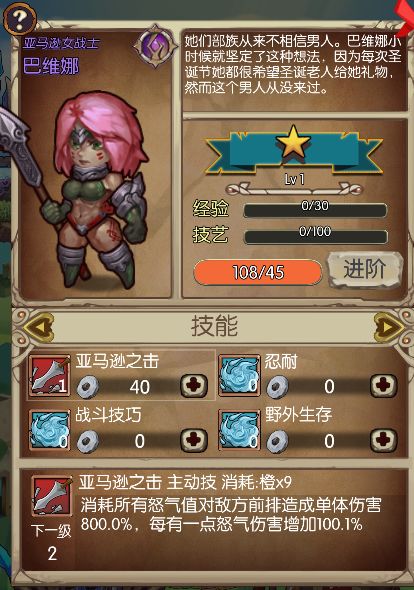Image resolution: width=414 pixels, height=590 pixels.
Task: Increase 忍耐 skill with plus button
Action: pos(384,386)
